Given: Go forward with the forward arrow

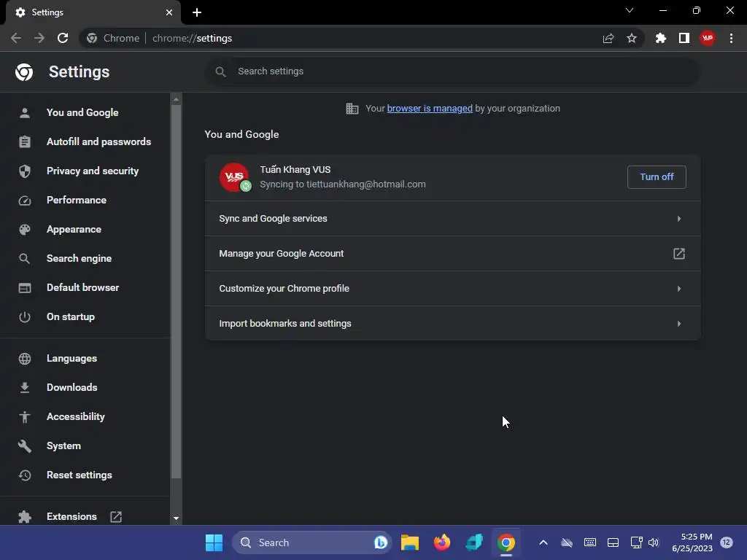Looking at the screenshot, I should 39,38.
